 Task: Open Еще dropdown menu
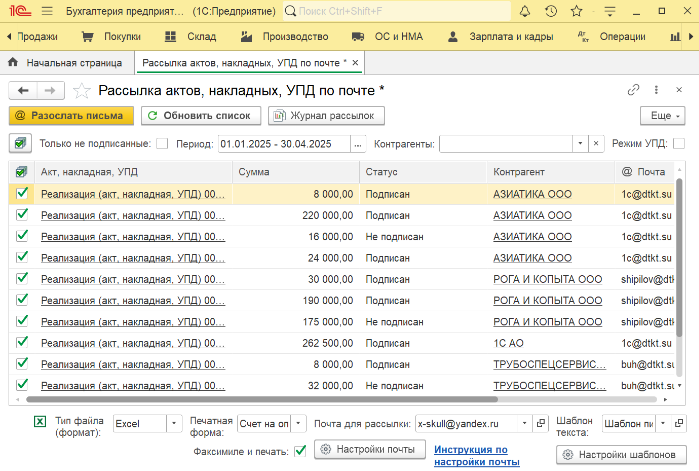tap(662, 116)
